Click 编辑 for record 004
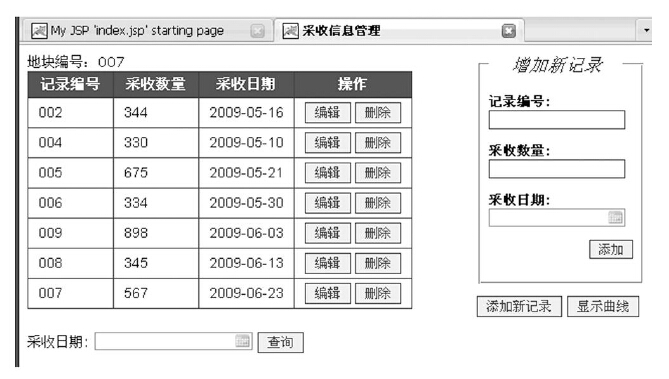The width and height of the screenshot is (669, 379). click(x=328, y=143)
